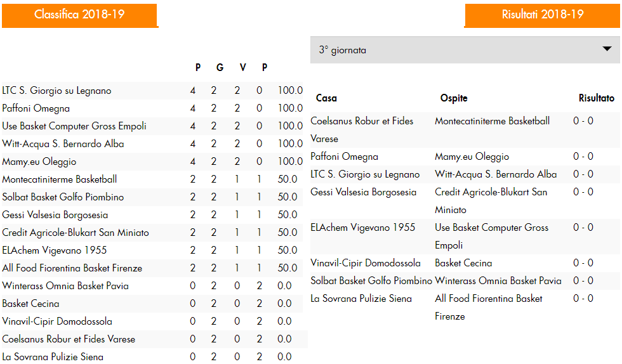622x364 pixels.
Task: Click ELAchem Vigevano 1955 in results table
Action: coord(362,228)
